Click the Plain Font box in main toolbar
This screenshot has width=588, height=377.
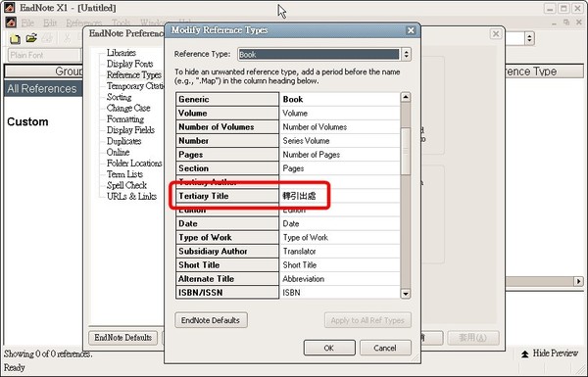point(44,56)
